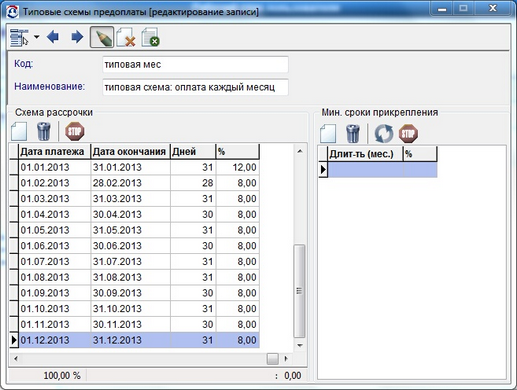Image resolution: width=517 pixels, height=390 pixels.
Task: Select payment date cell 01.02.2013
Action: pos(55,183)
